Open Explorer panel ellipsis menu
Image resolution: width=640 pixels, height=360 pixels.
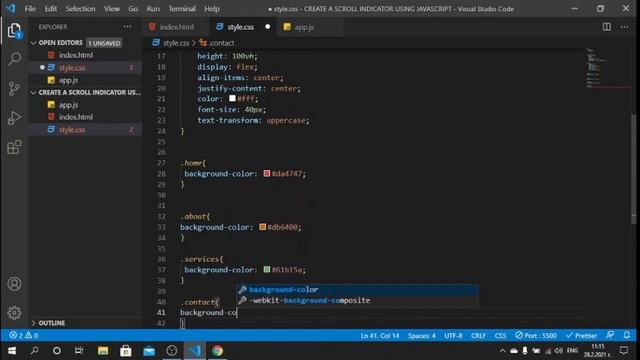point(128,27)
